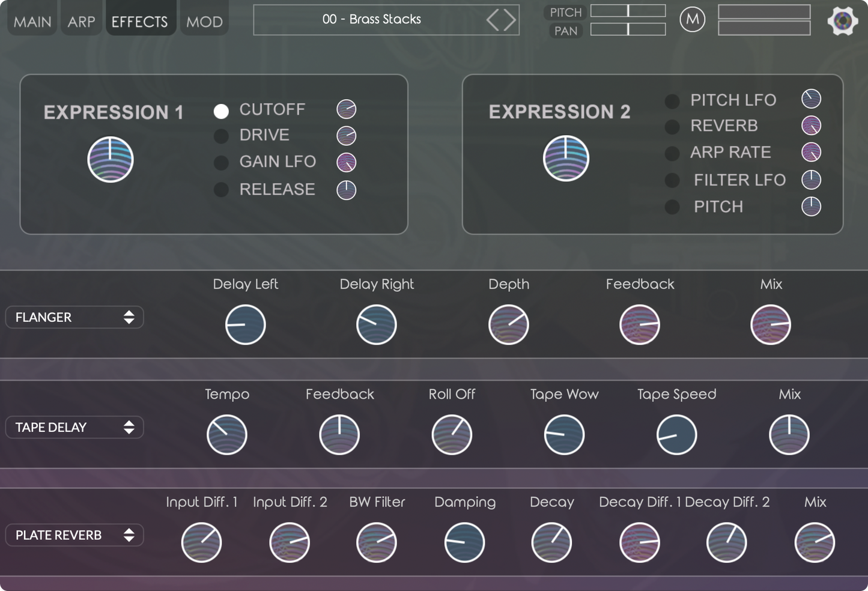868x591 pixels.
Task: Click the Plate Reverb Damping knob
Action: (464, 542)
